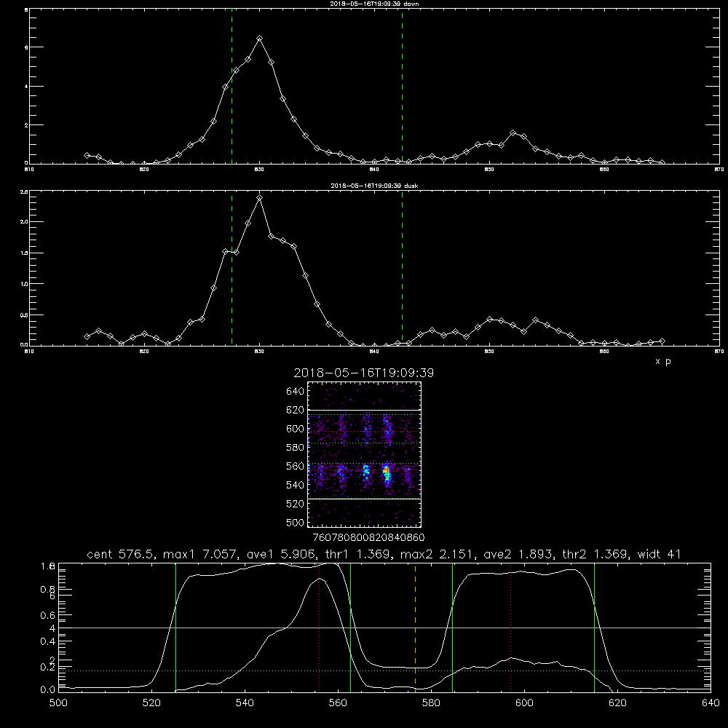728x728 pixels.
Task: Click the "2018-05-16T19:09:39 dusk" plot title
Action: 374,185
